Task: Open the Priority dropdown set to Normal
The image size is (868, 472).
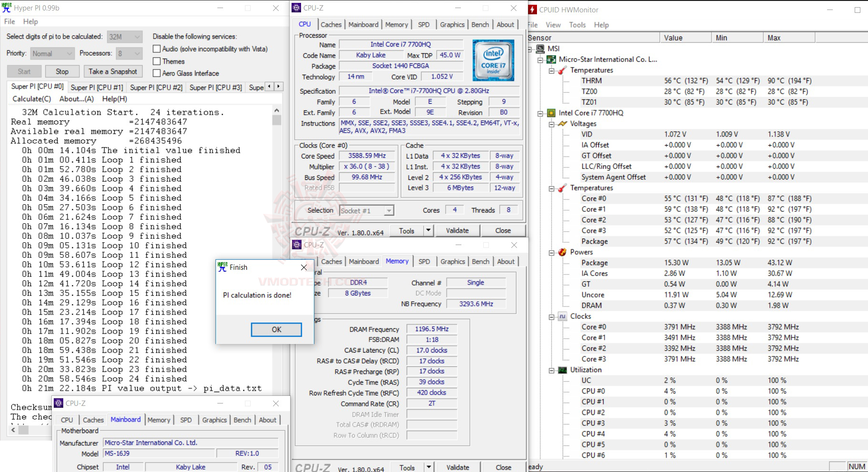Action: [52, 54]
